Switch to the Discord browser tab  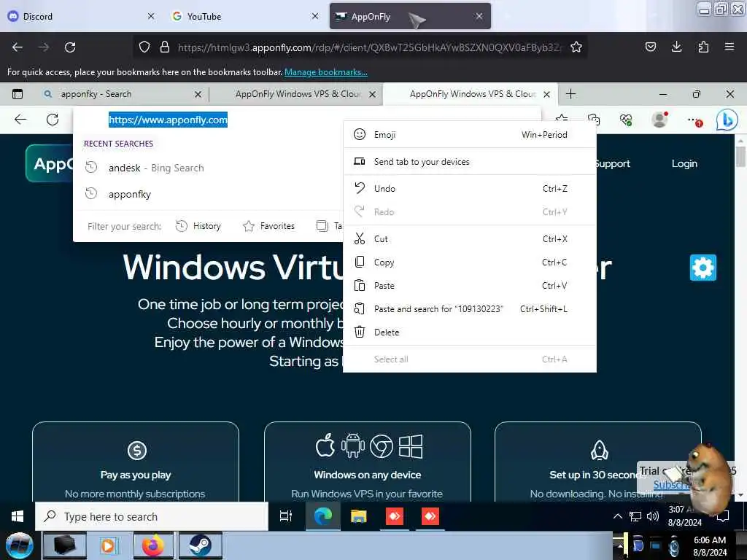pyautogui.click(x=80, y=16)
